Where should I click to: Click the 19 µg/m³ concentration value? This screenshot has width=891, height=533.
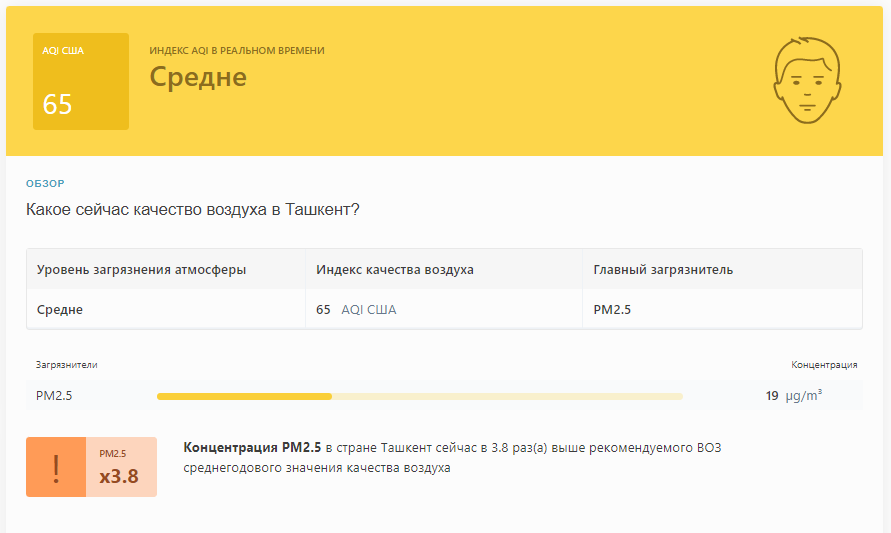click(794, 395)
